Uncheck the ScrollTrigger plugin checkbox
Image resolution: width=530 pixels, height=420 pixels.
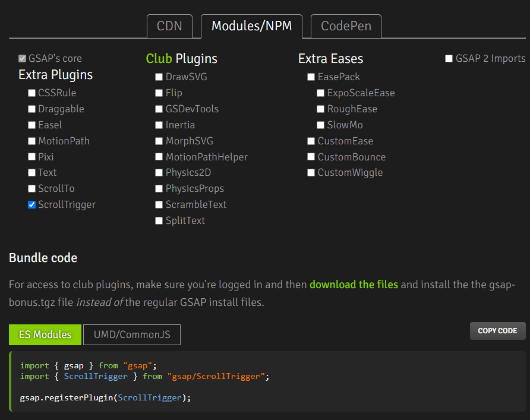[32, 205]
